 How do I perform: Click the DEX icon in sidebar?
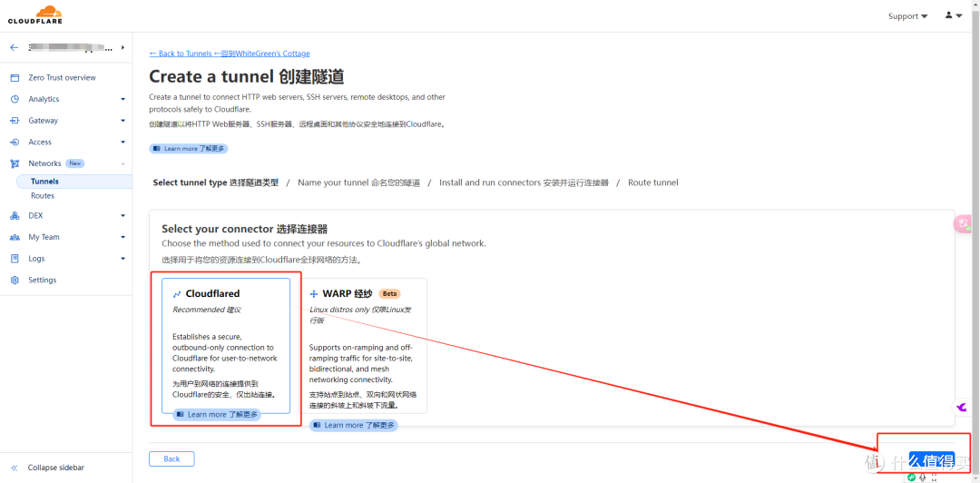coord(15,216)
